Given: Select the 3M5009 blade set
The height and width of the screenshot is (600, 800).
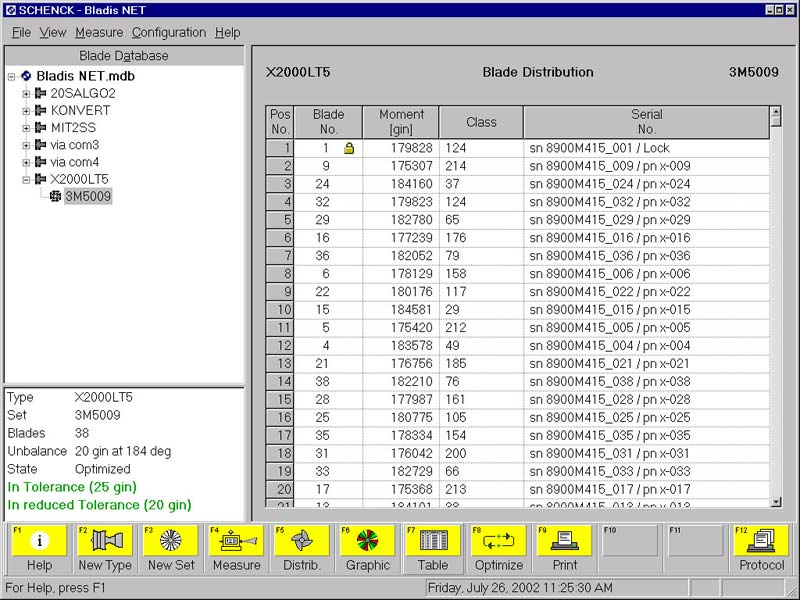Looking at the screenshot, I should coord(88,197).
